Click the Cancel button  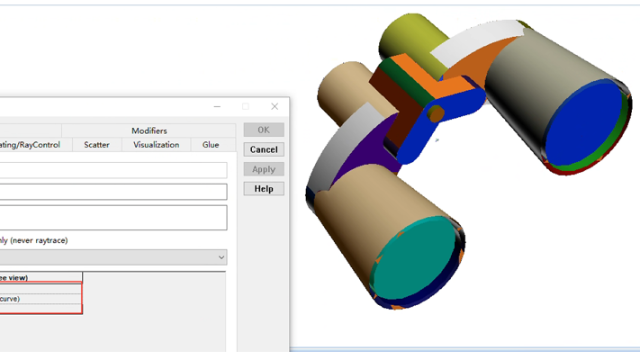click(264, 149)
